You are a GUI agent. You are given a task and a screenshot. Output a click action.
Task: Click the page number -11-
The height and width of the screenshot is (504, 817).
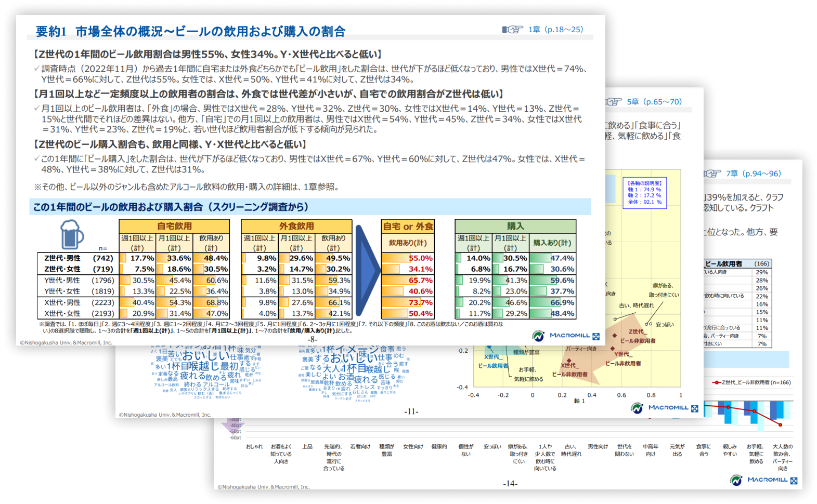[x=411, y=412]
